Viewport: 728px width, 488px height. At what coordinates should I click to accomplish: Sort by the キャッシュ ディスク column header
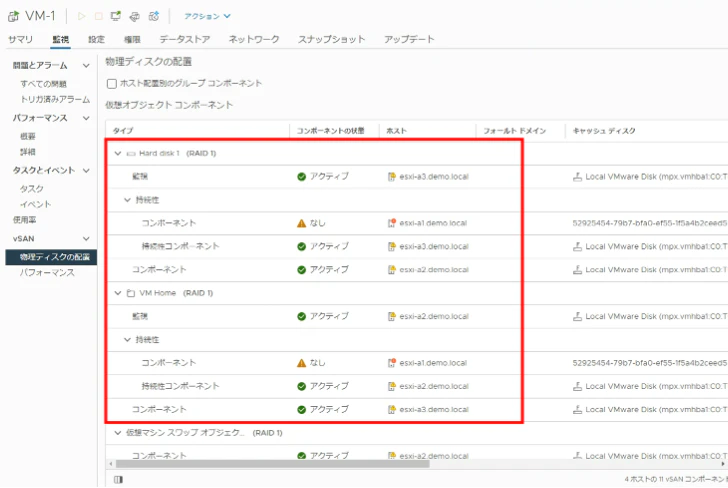[604, 131]
